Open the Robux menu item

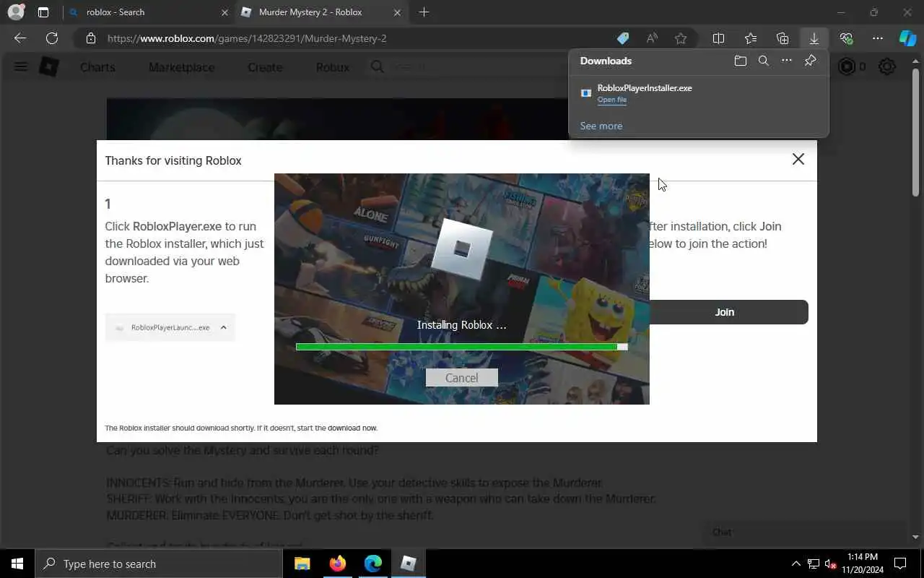(333, 67)
